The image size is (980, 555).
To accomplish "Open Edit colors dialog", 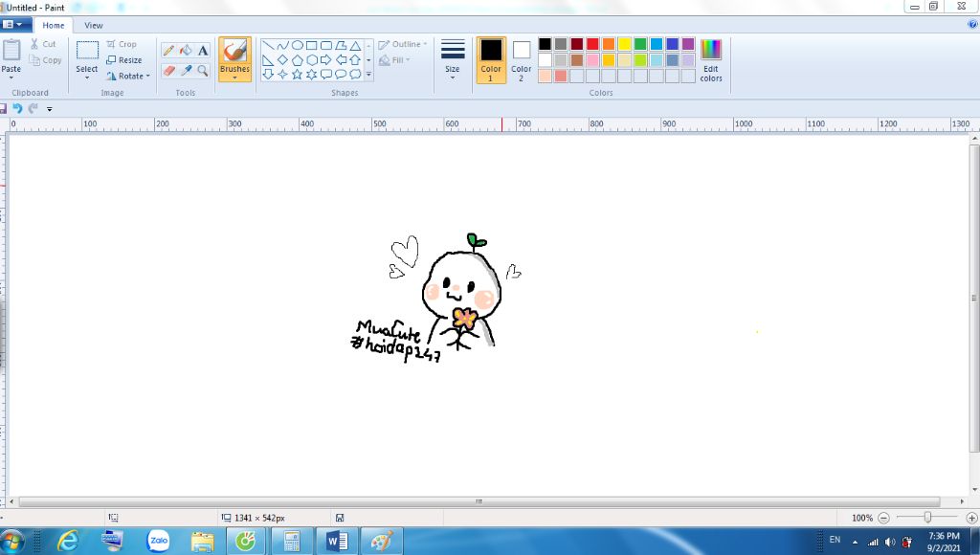I will (x=711, y=60).
